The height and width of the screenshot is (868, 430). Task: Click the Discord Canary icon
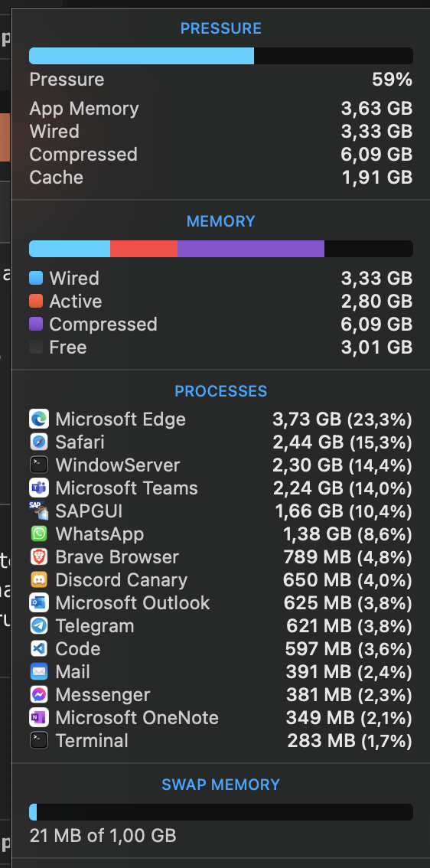point(39,579)
